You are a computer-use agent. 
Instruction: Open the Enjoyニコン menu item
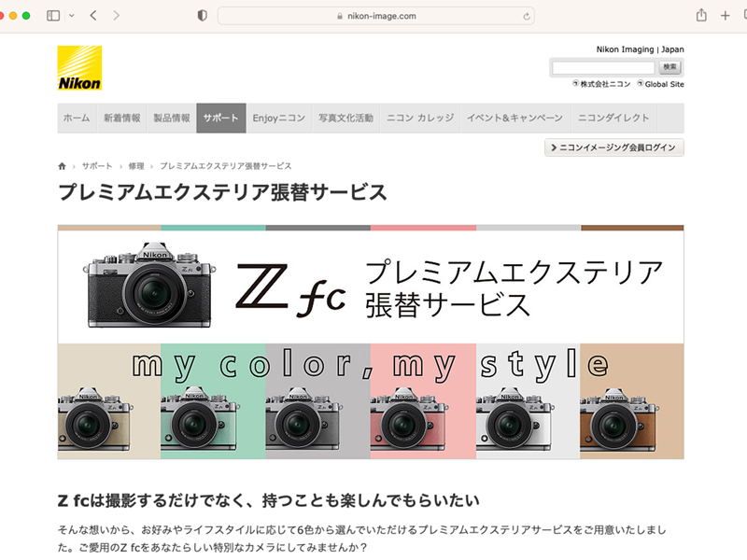pos(276,119)
